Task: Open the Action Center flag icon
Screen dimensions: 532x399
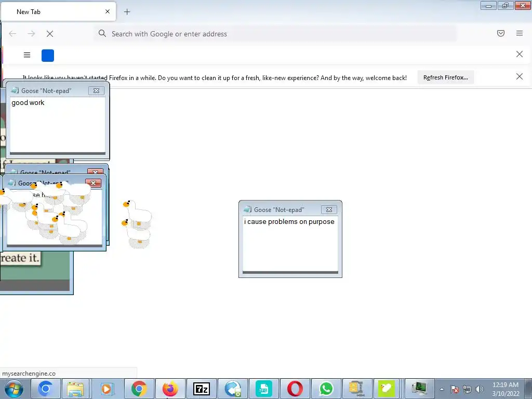Action: [454, 389]
